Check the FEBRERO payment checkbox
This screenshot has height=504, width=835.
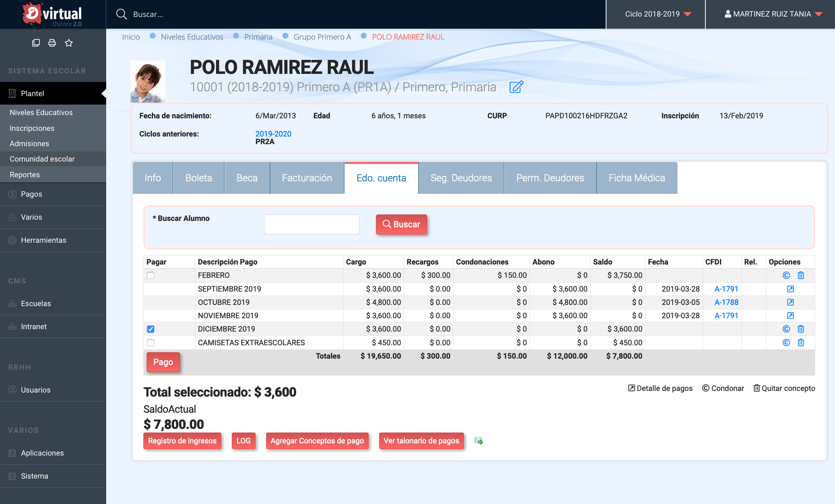tap(151, 275)
